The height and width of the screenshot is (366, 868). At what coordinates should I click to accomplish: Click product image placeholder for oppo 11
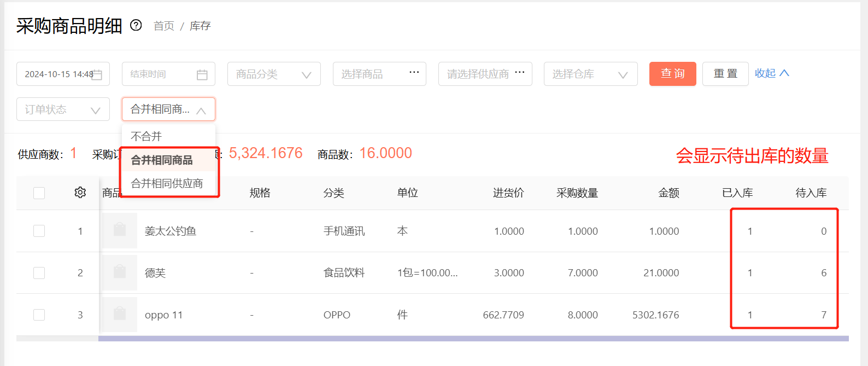[120, 315]
